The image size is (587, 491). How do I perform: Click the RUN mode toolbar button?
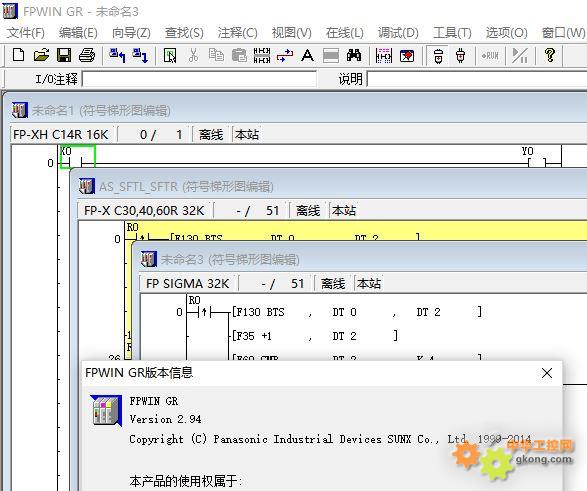490,55
